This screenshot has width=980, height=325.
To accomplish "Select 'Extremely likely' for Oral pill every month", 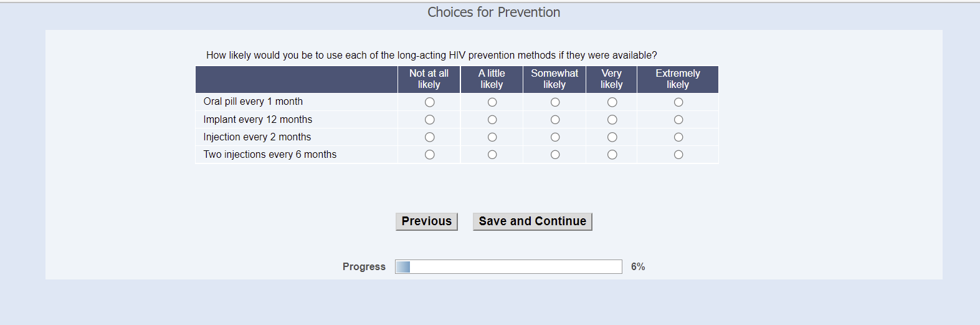I will (678, 102).
